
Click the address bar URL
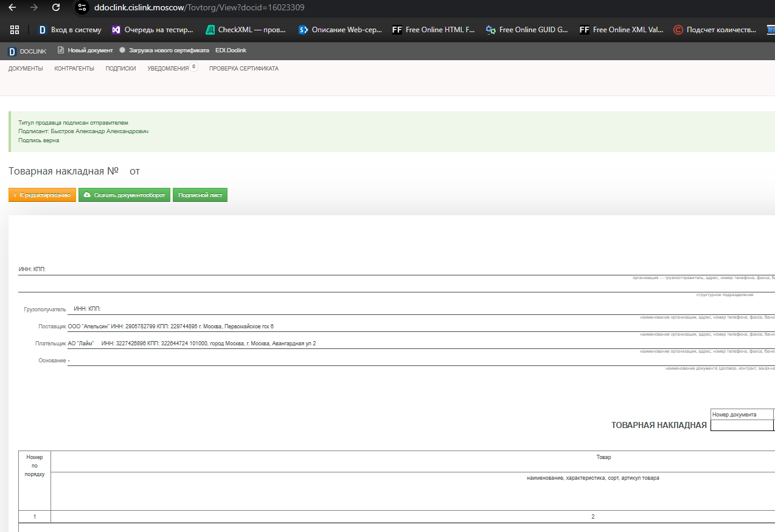[x=200, y=8]
